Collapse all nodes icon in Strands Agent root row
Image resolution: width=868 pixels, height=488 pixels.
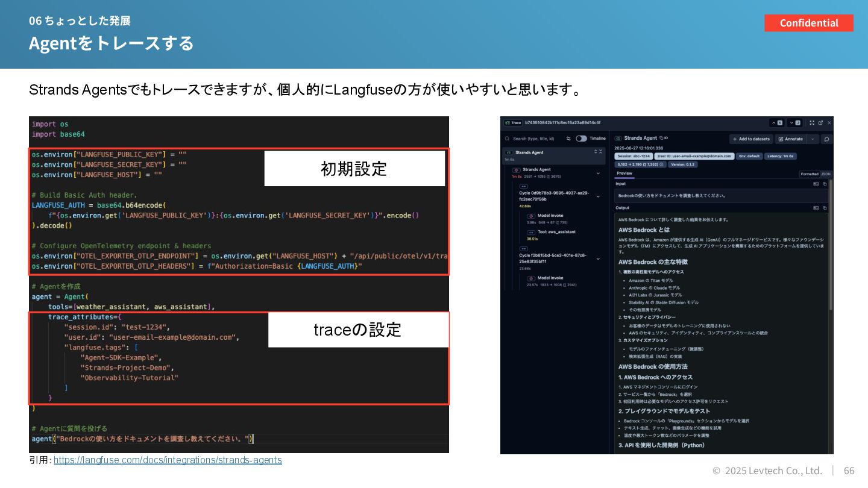click(600, 151)
